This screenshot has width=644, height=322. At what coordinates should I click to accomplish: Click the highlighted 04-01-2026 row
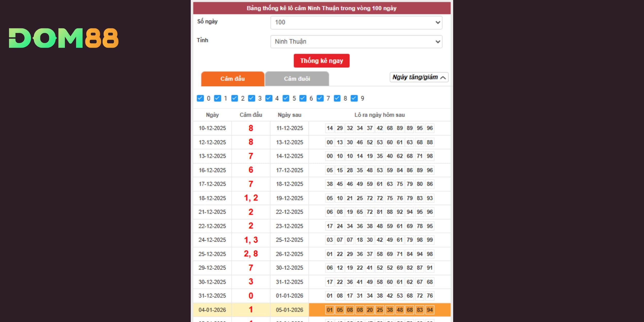(213, 310)
